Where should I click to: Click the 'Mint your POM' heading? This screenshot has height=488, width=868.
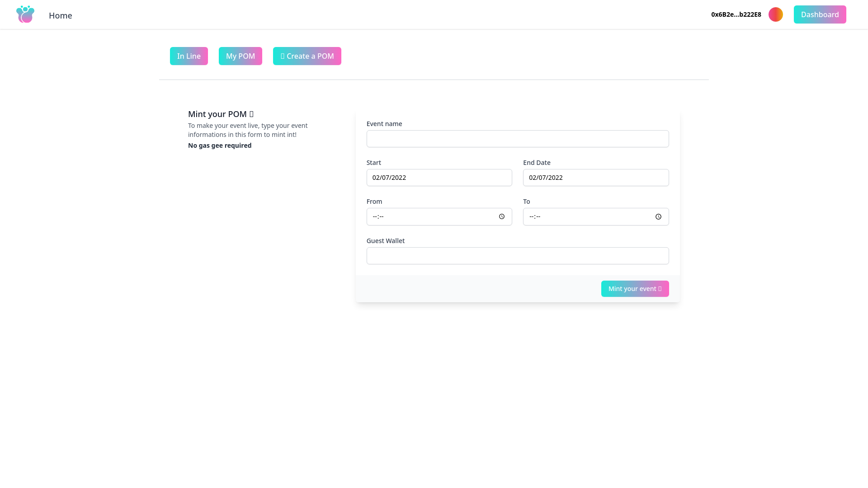[x=221, y=114]
